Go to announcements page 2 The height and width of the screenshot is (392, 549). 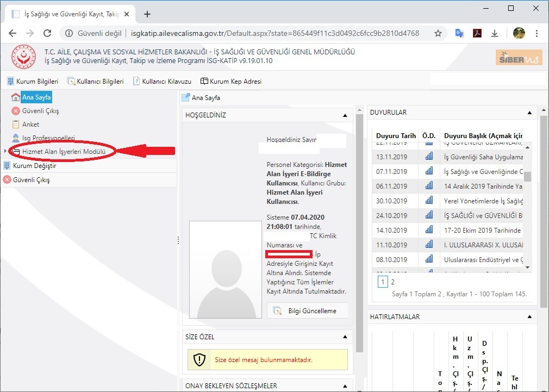(393, 282)
